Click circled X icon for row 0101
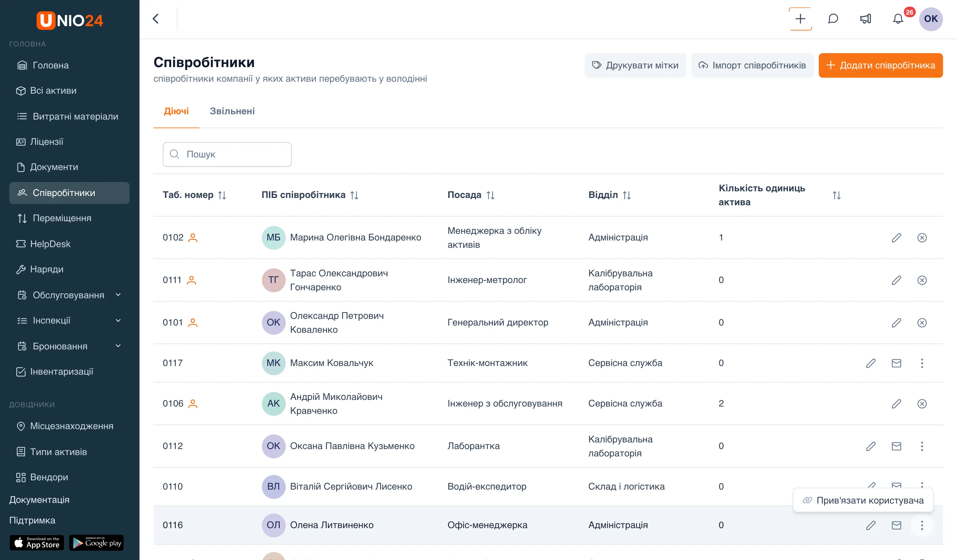The image size is (957, 560). [922, 323]
